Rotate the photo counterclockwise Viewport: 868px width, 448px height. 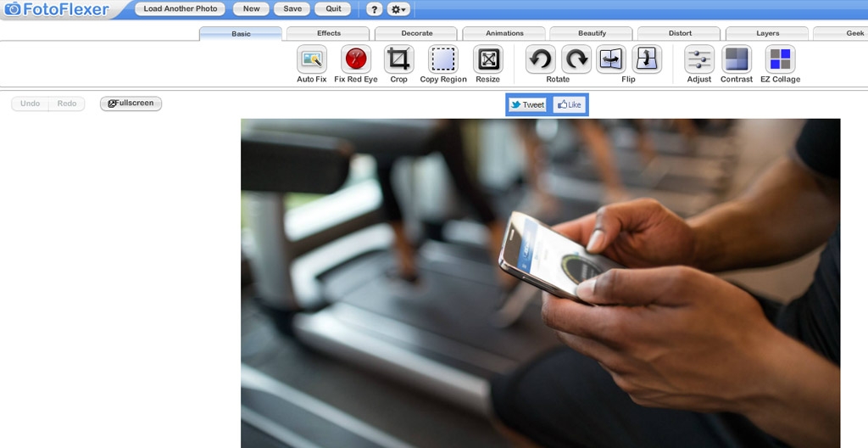pyautogui.click(x=540, y=59)
